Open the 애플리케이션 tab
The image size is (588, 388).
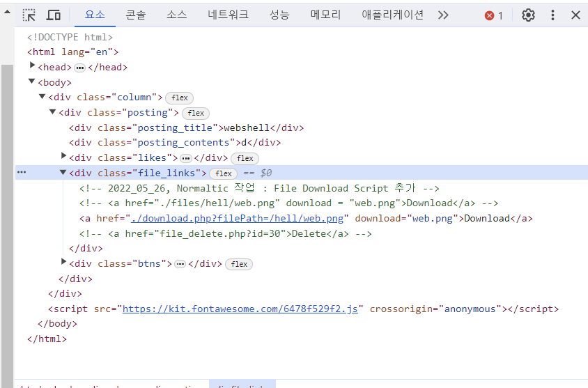392,15
